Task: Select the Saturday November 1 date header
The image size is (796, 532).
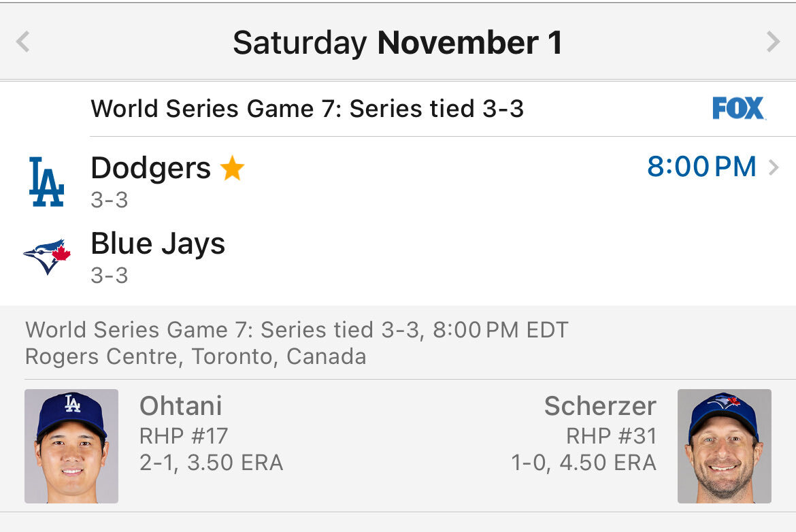Action: pos(397,43)
